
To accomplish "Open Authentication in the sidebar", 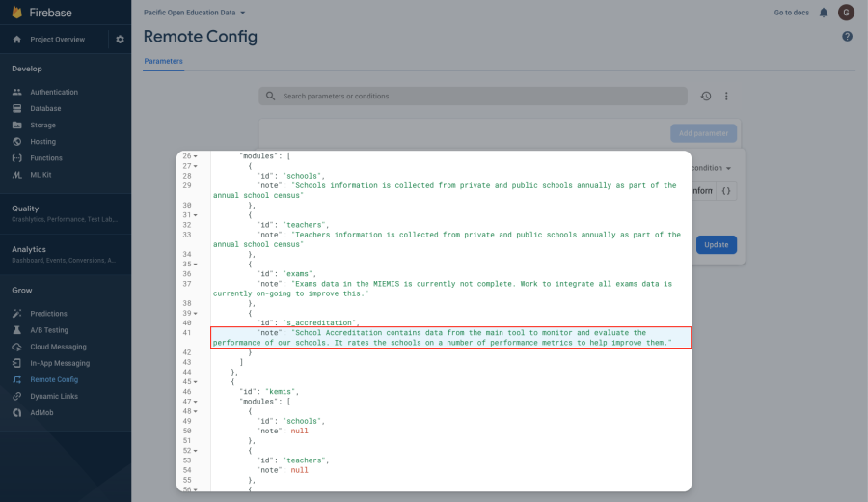I will click(53, 93).
